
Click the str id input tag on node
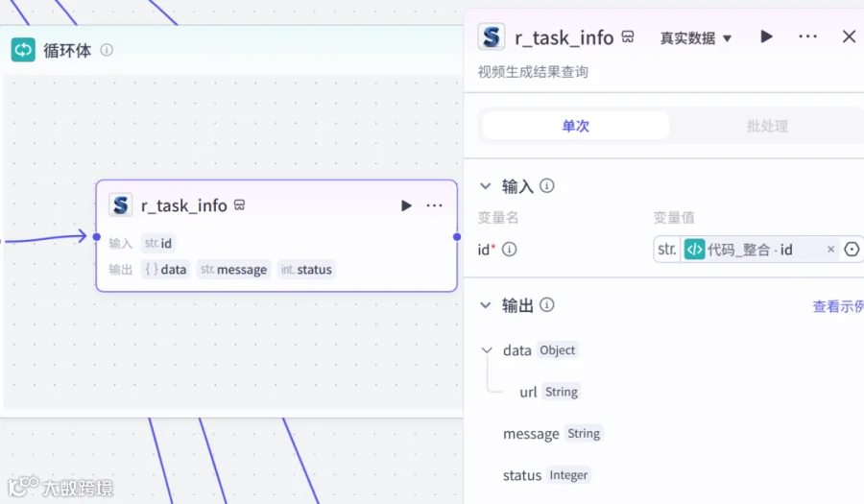(x=158, y=243)
